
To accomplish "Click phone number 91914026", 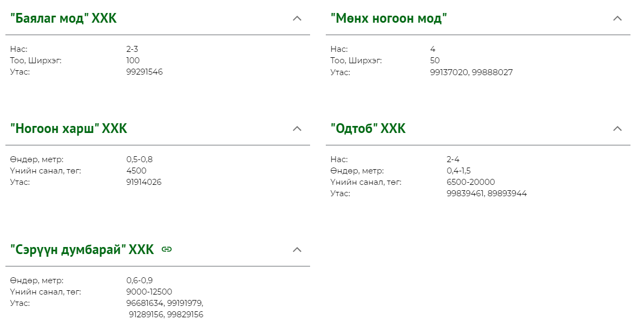I will coord(144,182).
